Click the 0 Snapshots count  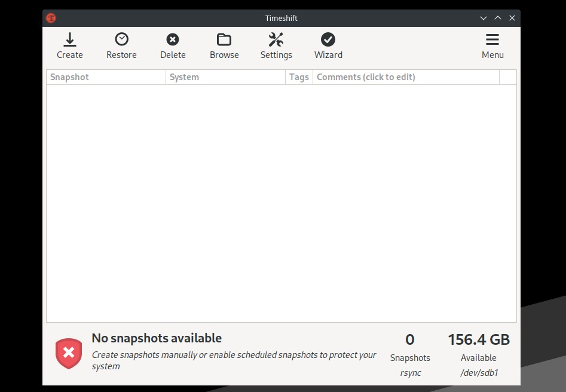pyautogui.click(x=409, y=339)
